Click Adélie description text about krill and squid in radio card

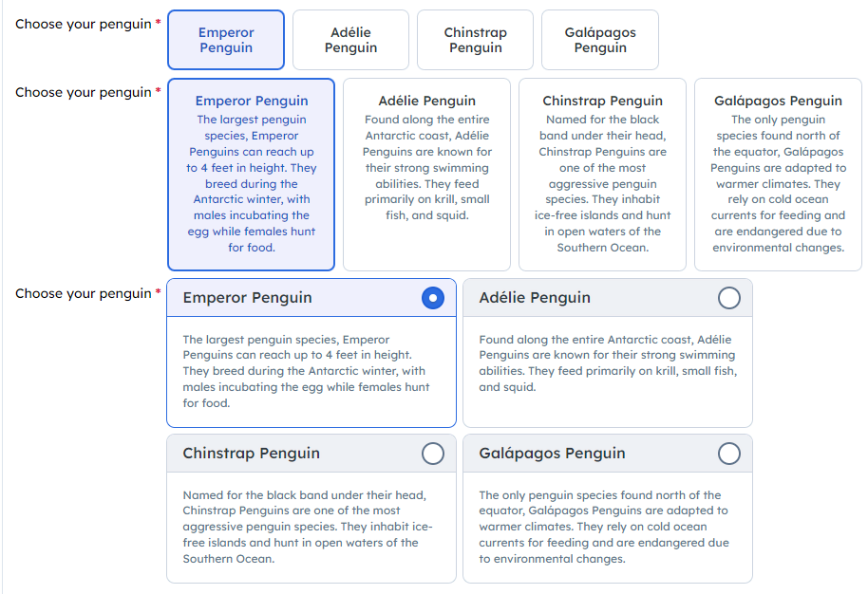pyautogui.click(x=608, y=362)
